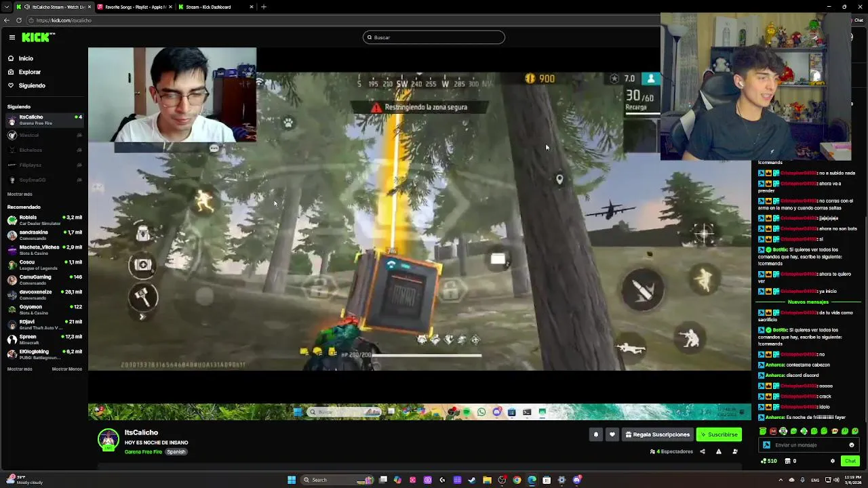The height and width of the screenshot is (488, 868).
Task: Focus the Buscar search field
Action: coord(434,37)
